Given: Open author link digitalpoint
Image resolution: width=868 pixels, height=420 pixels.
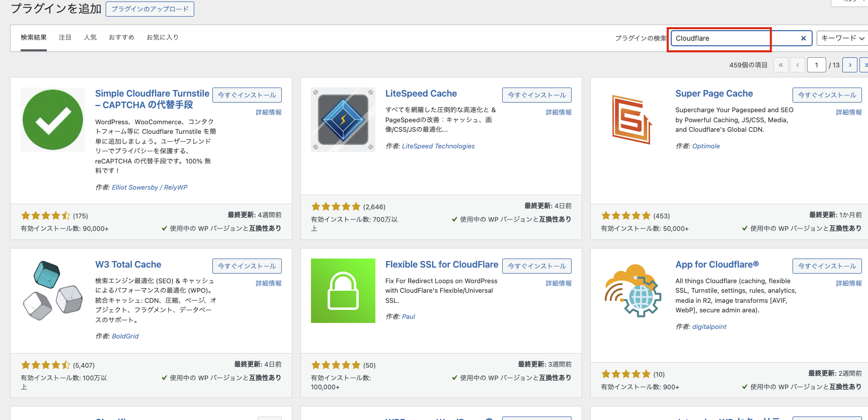Looking at the screenshot, I should click(x=709, y=327).
